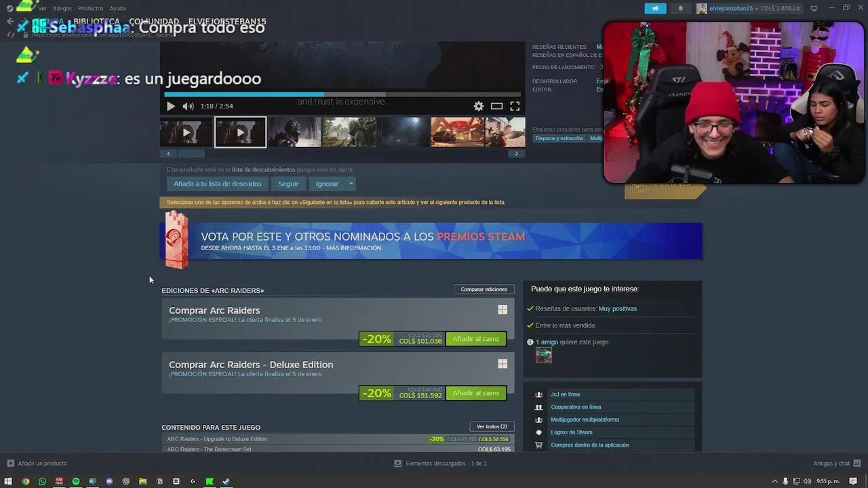This screenshot has height=488, width=868.
Task: Open announcements megaphone button
Action: [655, 8]
